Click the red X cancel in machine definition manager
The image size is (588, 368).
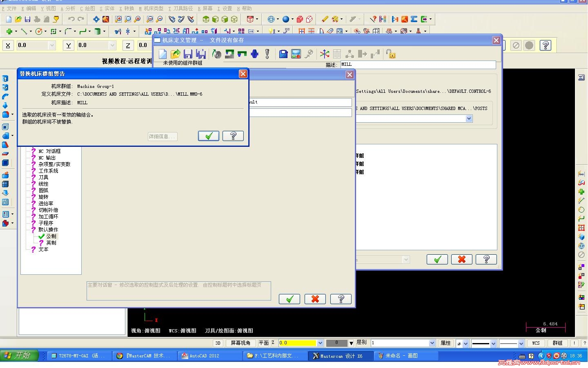click(462, 259)
